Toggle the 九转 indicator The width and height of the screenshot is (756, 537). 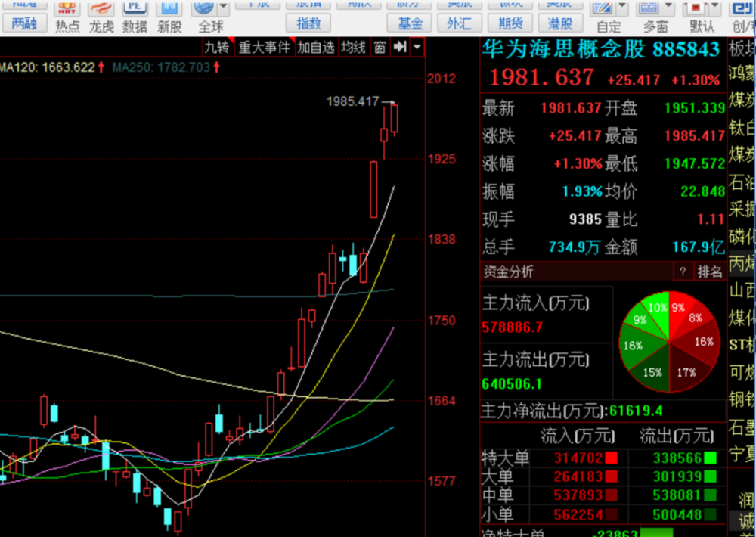218,48
